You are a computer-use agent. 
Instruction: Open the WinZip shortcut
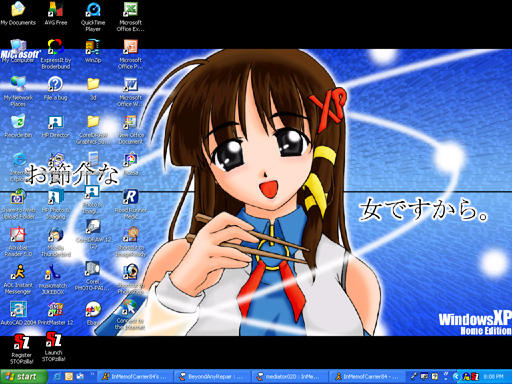pyautogui.click(x=93, y=47)
